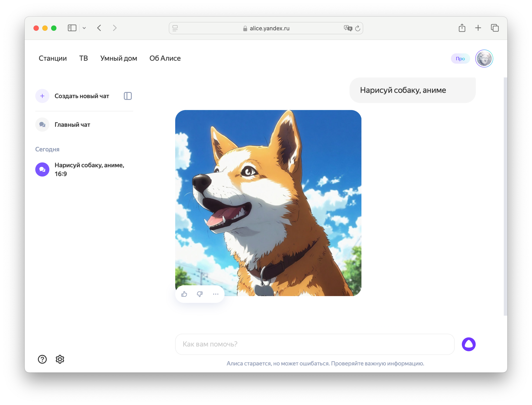532x405 pixels.
Task: Click the lock icon in address bar
Action: [x=245, y=28]
